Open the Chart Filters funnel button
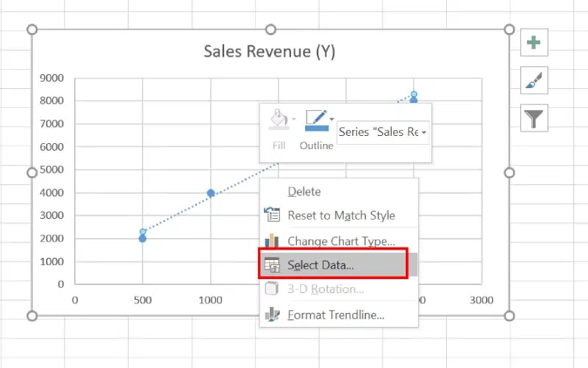 534,118
